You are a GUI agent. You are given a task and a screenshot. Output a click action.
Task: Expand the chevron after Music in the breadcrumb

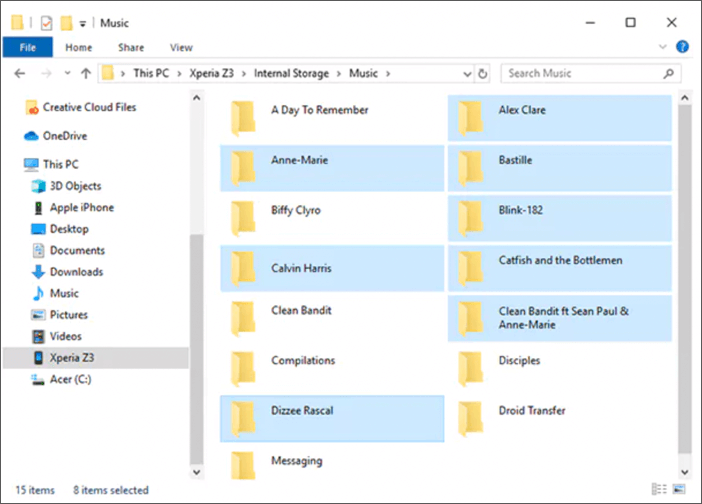pyautogui.click(x=388, y=73)
